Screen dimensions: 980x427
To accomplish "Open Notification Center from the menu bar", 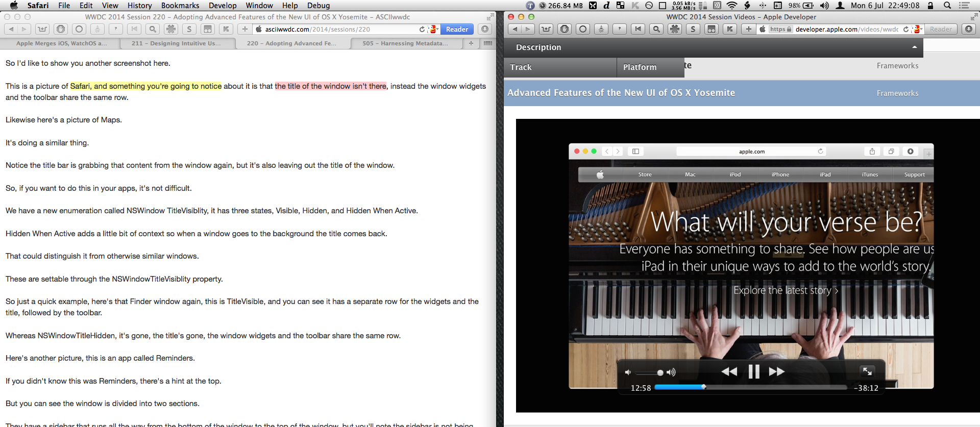I will (x=964, y=6).
